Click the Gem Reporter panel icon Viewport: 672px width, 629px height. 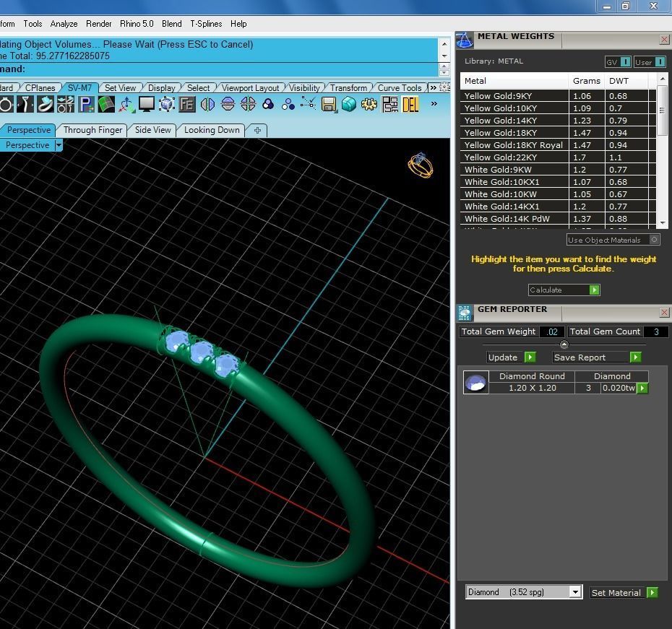[x=465, y=313]
